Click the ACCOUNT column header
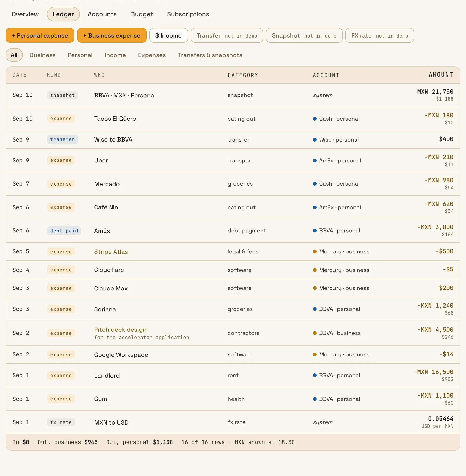The image size is (466, 476). 326,75
